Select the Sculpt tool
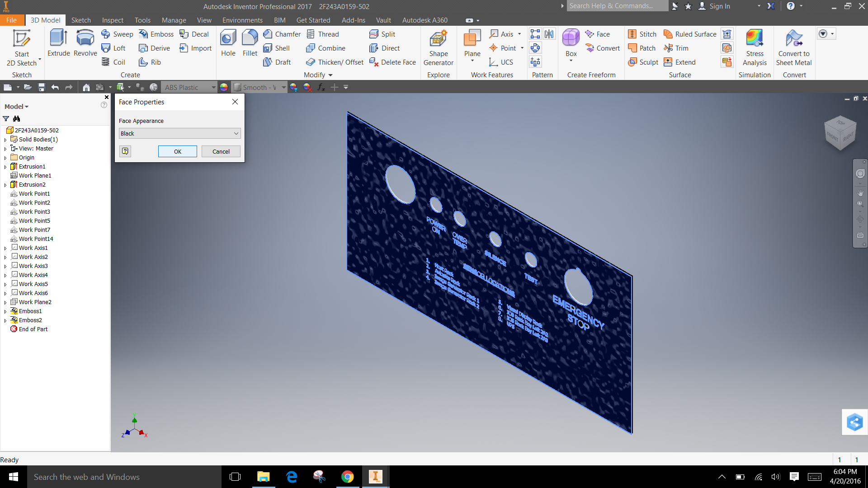 point(643,62)
